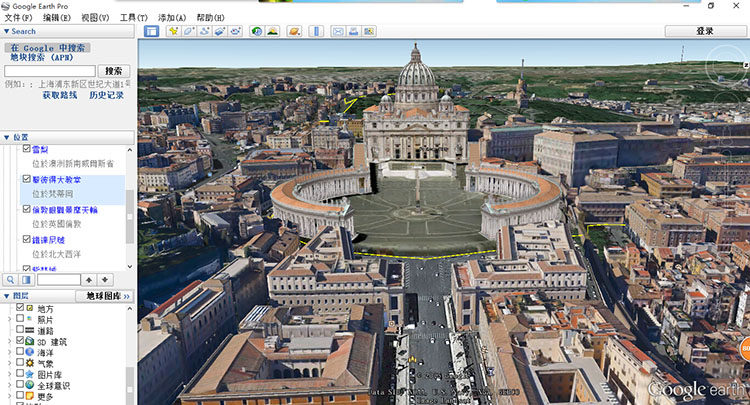This screenshot has height=405, width=750.
Task: Uncheck the 鐵達尼號 place checkbox
Action: [27, 239]
